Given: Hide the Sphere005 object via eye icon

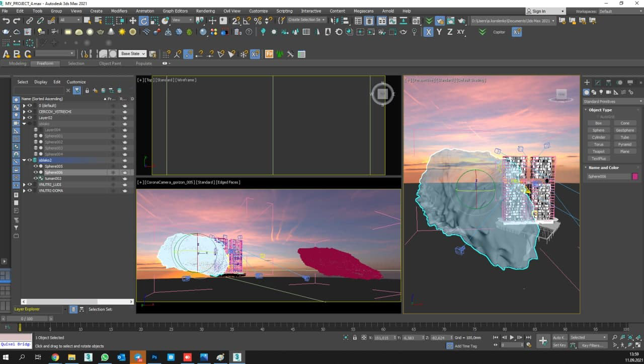Looking at the screenshot, I should (35, 166).
